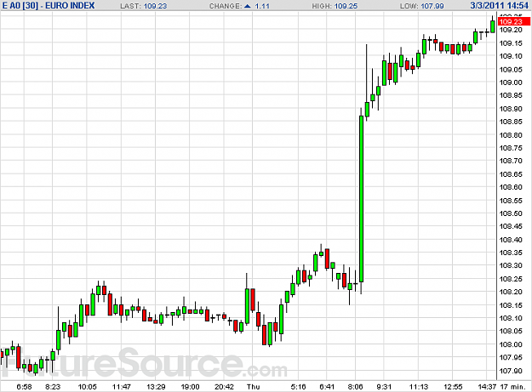532x392 pixels.
Task: Click the date and time 3/3/2011 14:54
Action: (x=500, y=5)
